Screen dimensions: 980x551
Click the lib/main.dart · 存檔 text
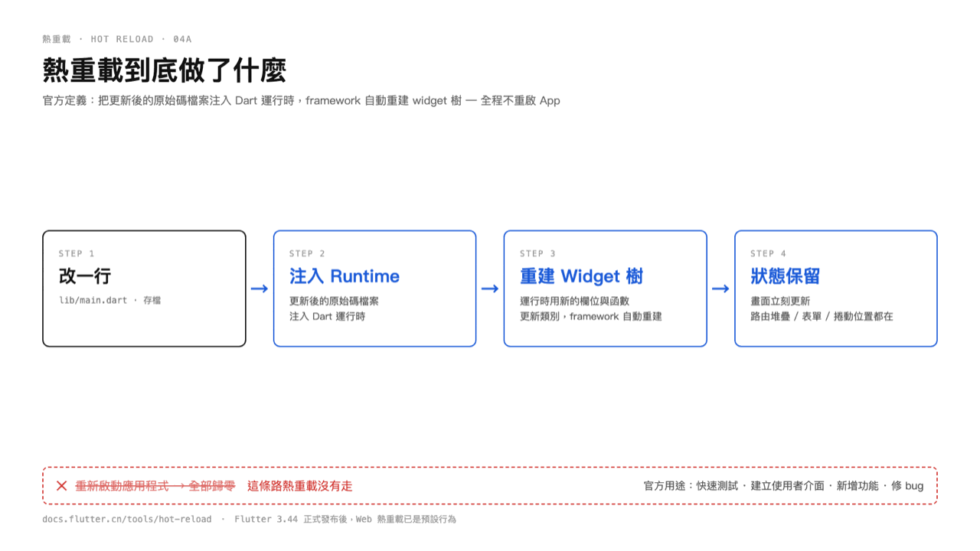click(110, 300)
